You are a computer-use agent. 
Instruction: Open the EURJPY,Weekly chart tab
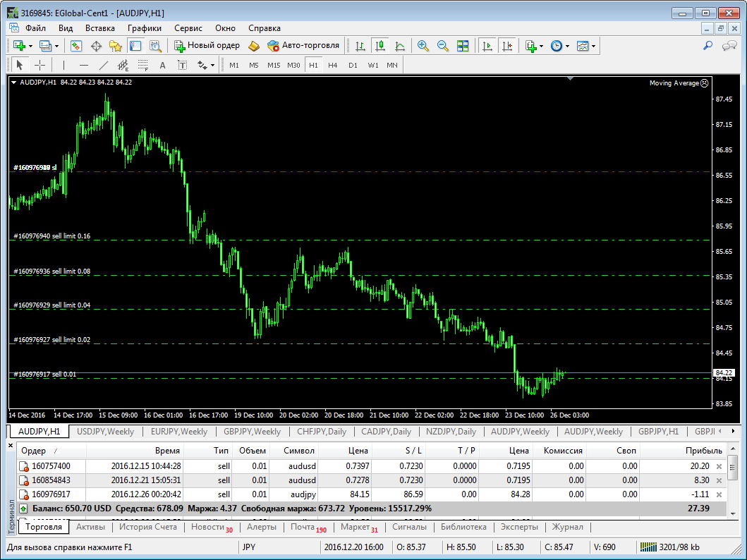tap(179, 432)
